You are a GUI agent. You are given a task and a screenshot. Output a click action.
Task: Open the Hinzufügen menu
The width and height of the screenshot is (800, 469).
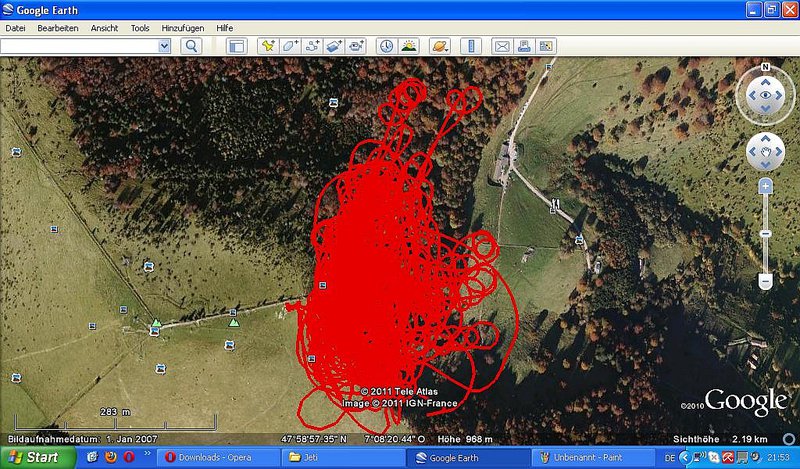pos(182,28)
